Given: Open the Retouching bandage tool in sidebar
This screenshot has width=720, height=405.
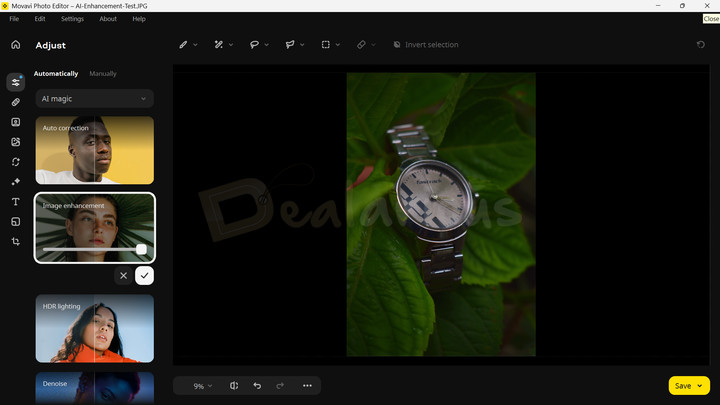Looking at the screenshot, I should pyautogui.click(x=16, y=102).
